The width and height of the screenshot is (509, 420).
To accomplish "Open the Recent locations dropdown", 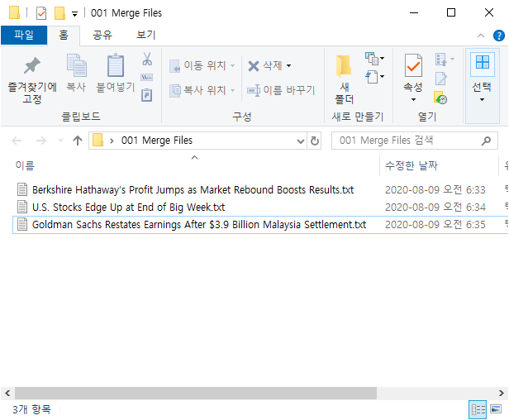I will coord(60,141).
